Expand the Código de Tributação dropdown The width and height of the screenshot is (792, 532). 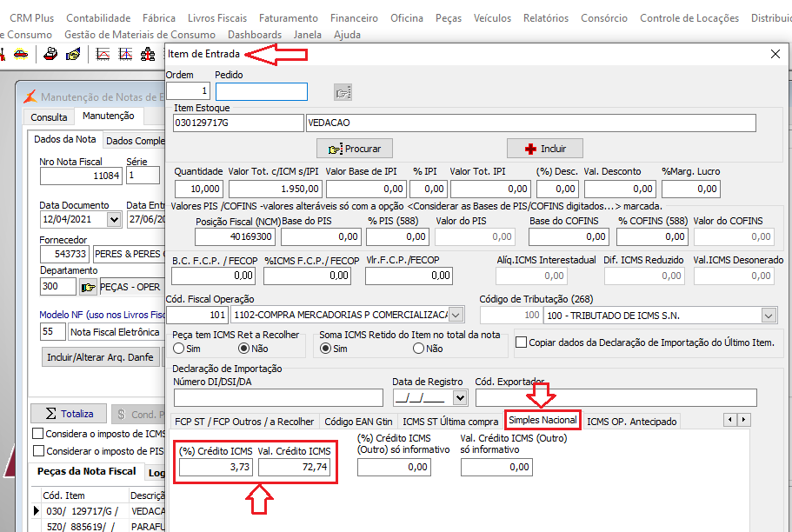(768, 315)
